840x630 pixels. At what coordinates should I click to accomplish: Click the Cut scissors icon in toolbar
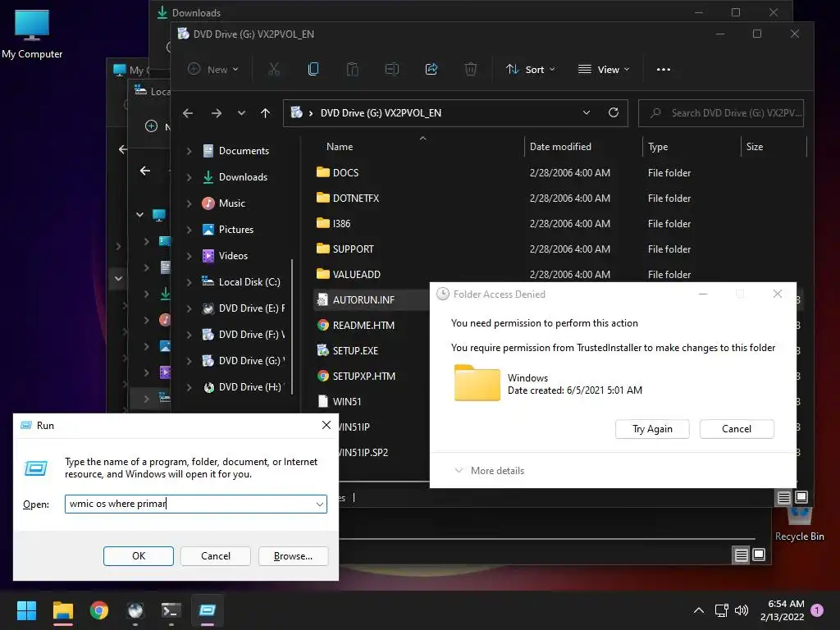(274, 69)
